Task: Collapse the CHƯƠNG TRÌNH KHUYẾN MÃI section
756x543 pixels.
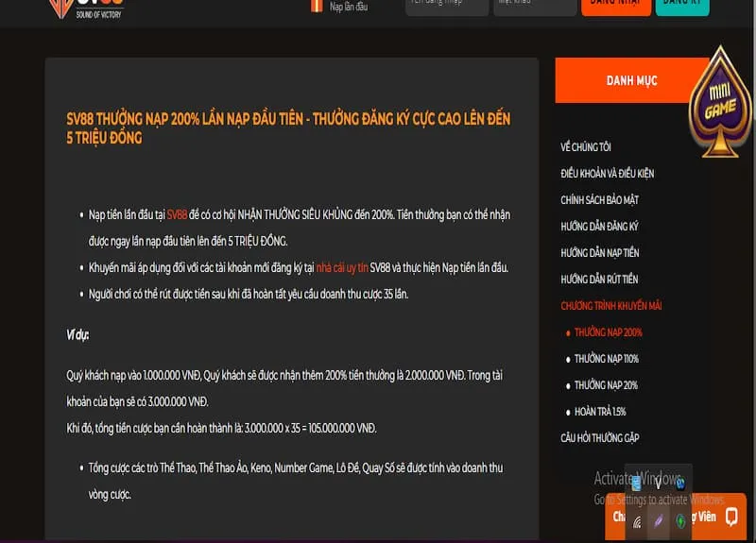Action: (610, 306)
